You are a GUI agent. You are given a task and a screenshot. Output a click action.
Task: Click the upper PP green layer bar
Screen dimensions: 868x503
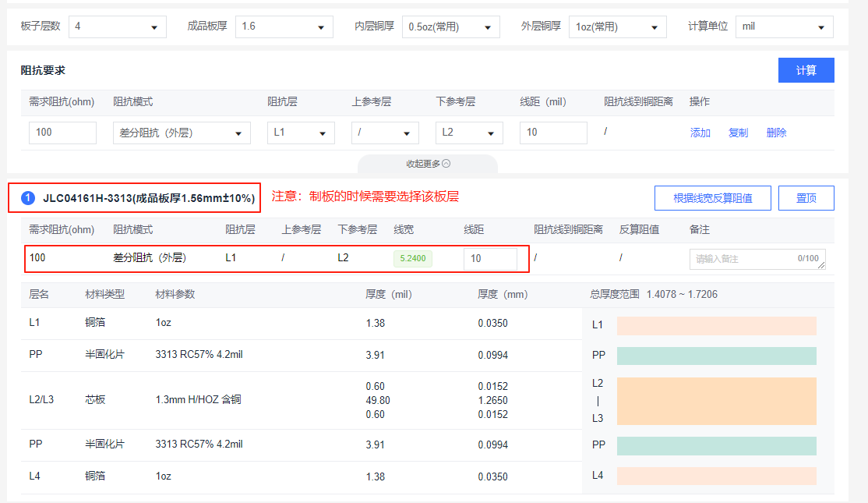click(x=716, y=356)
